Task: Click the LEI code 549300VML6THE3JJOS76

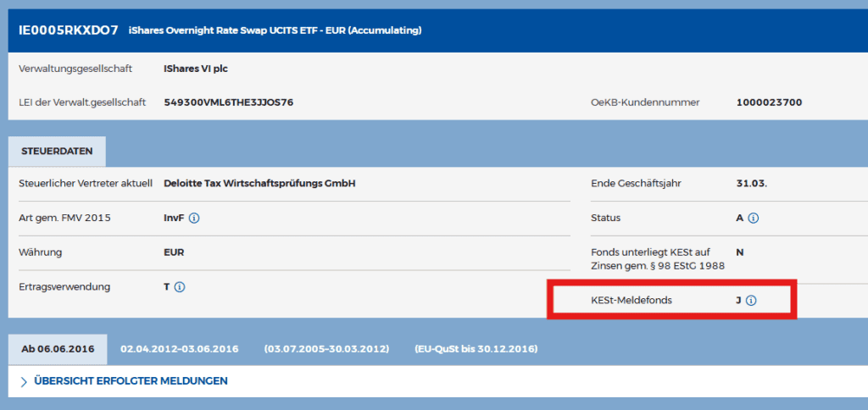Action: coord(229,102)
